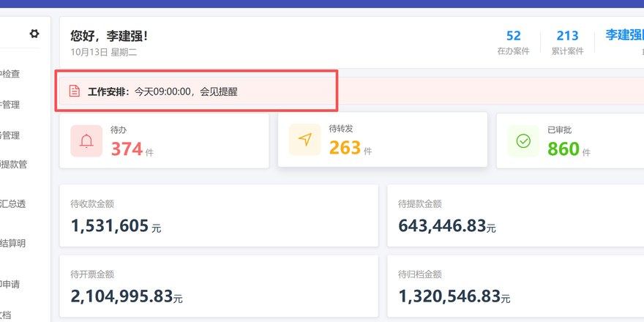Click the 累计案件 label
The height and width of the screenshot is (322, 644).
pyautogui.click(x=567, y=51)
